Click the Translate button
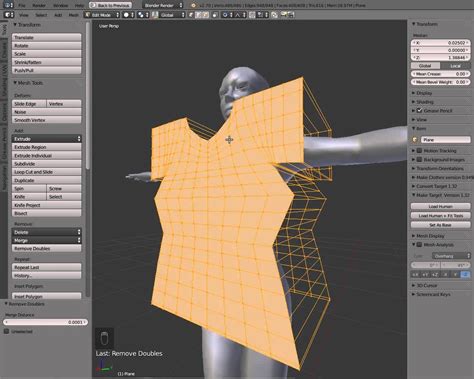This screenshot has width=474, height=379. 47,37
